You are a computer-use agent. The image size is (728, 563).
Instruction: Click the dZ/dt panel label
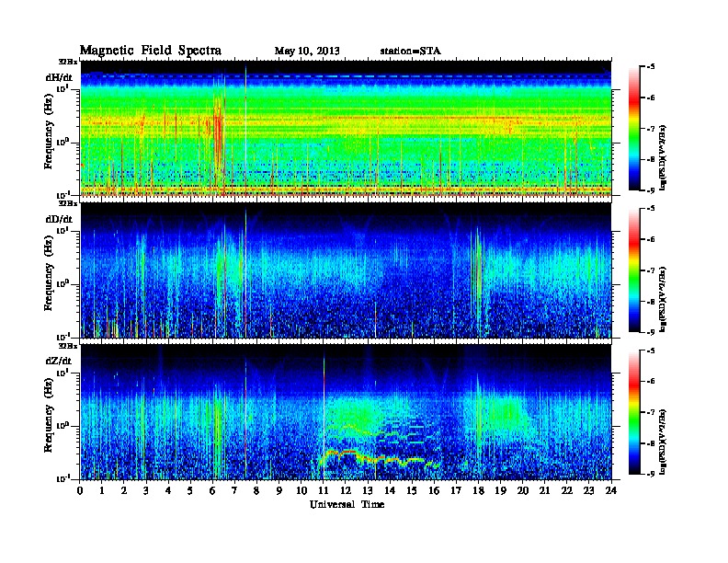click(x=59, y=361)
